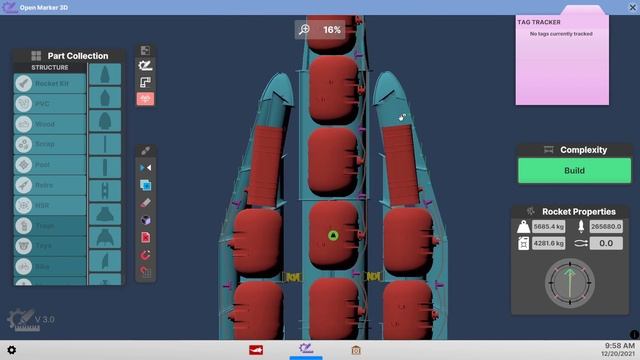
Task: Click the orientation compass dial
Action: click(x=570, y=283)
